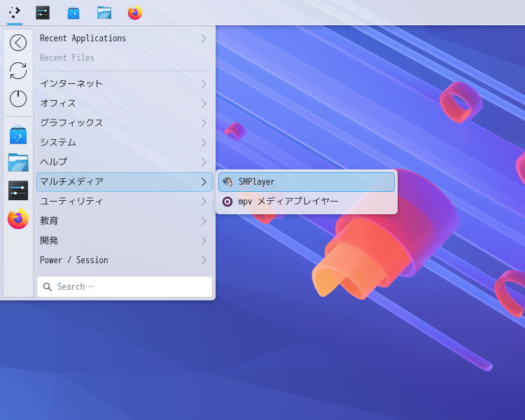Click the mpv play icon in the submenu
Viewport: 525px width, 420px height.
tap(227, 202)
